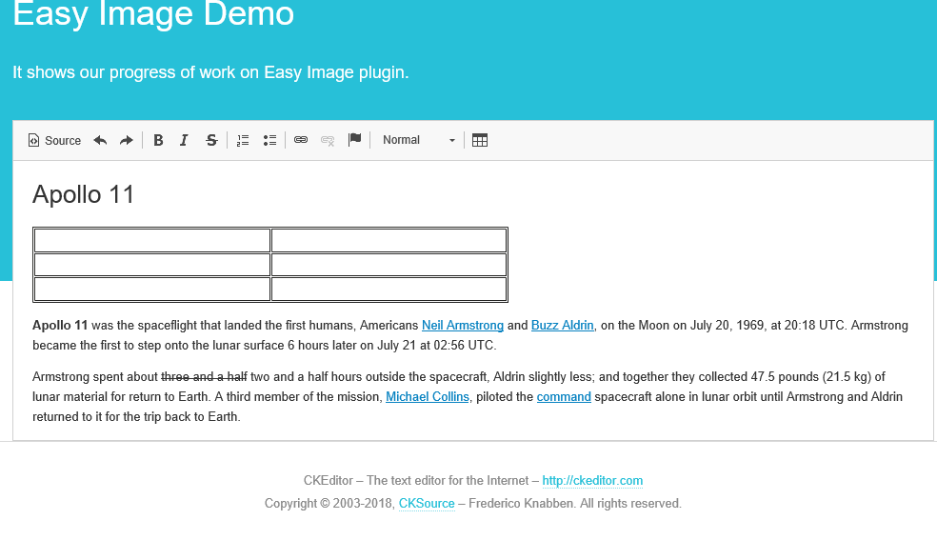Toggle italic formatting
The height and width of the screenshot is (560, 937).
[184, 140]
